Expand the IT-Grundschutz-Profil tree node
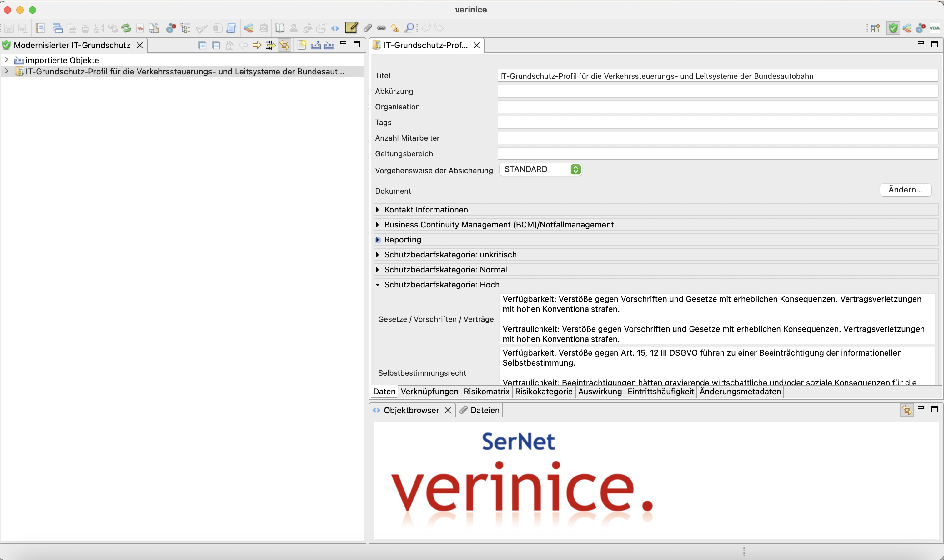This screenshot has width=944, height=560. click(x=7, y=71)
